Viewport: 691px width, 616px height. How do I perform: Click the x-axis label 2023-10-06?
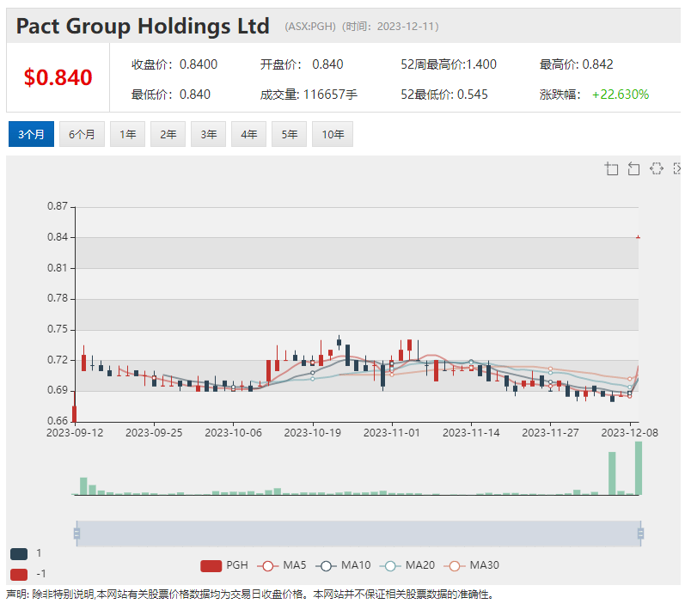coord(233,433)
